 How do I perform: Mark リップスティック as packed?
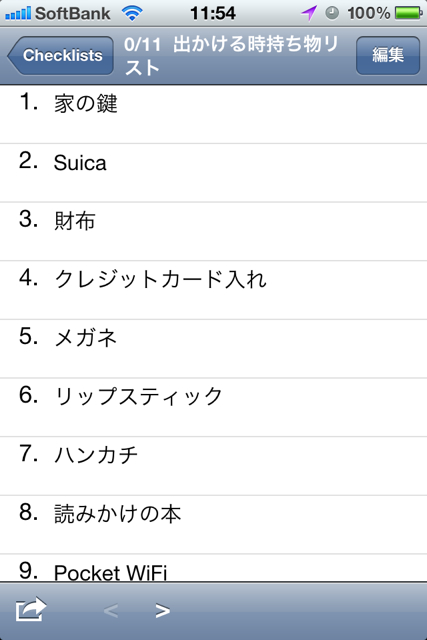pyautogui.click(x=214, y=407)
